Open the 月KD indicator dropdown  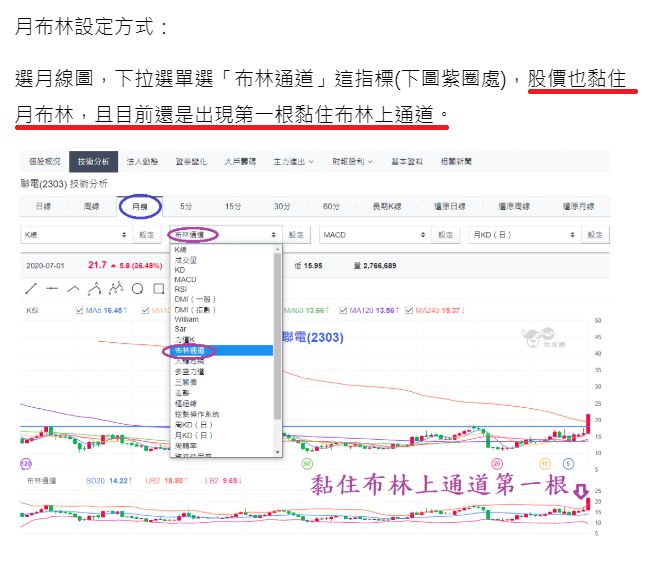pos(525,235)
